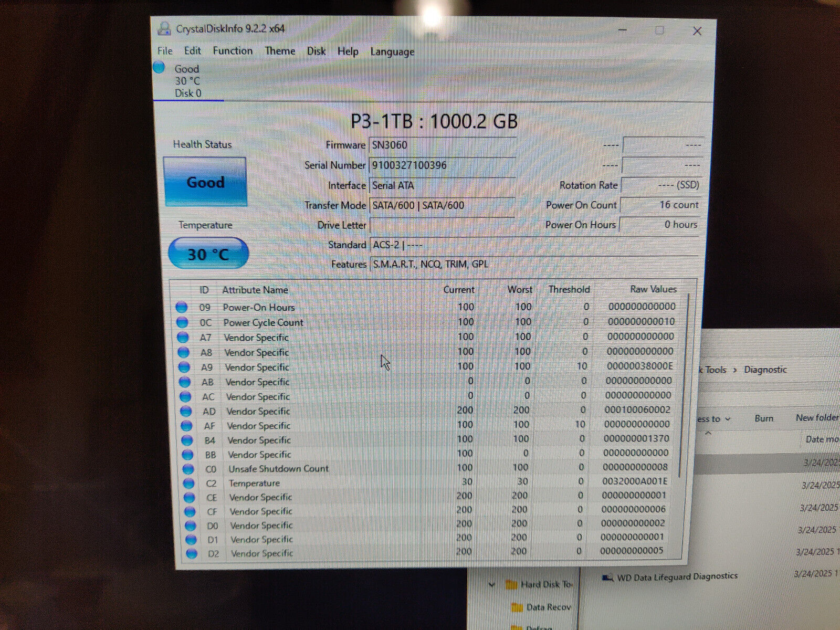Click the status orb for A7 row

pos(183,337)
